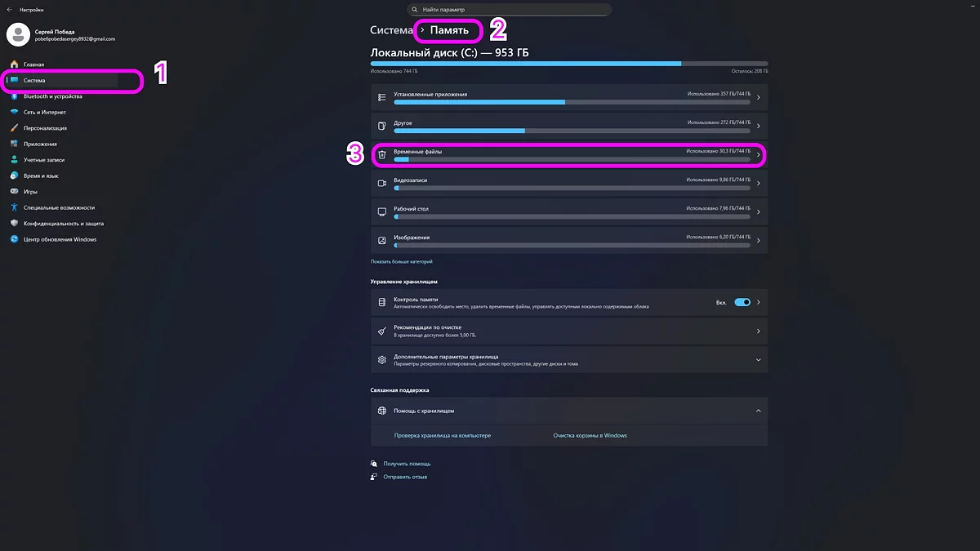This screenshot has width=980, height=551.
Task: Open the Временные файлы category
Action: coord(569,154)
